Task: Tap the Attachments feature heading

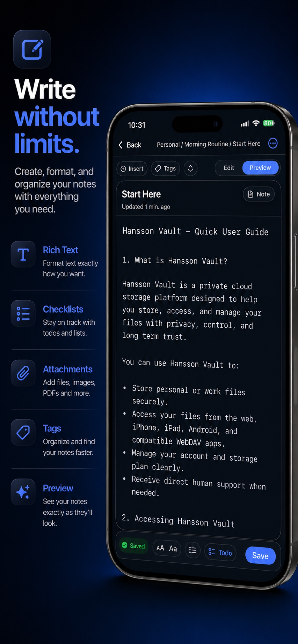Action: pos(68,369)
